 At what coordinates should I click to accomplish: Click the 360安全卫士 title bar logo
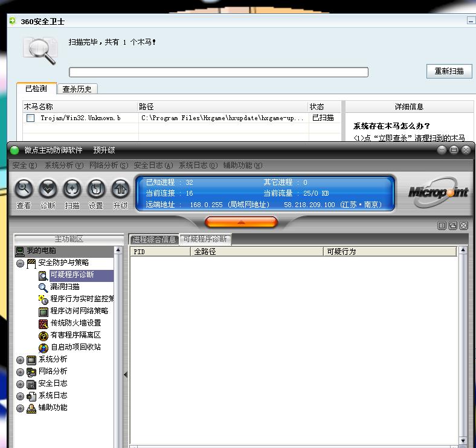[x=13, y=21]
